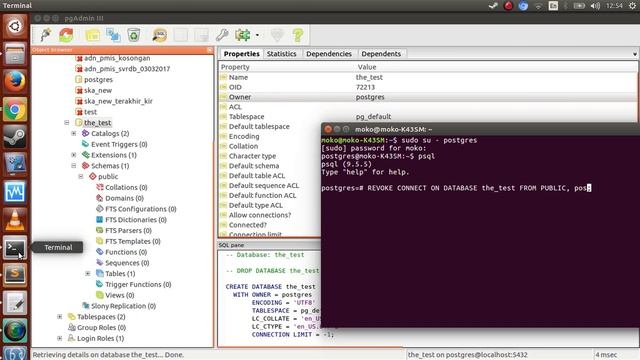Collapse the Schemas (1) node
The image size is (640, 360).
click(74, 166)
